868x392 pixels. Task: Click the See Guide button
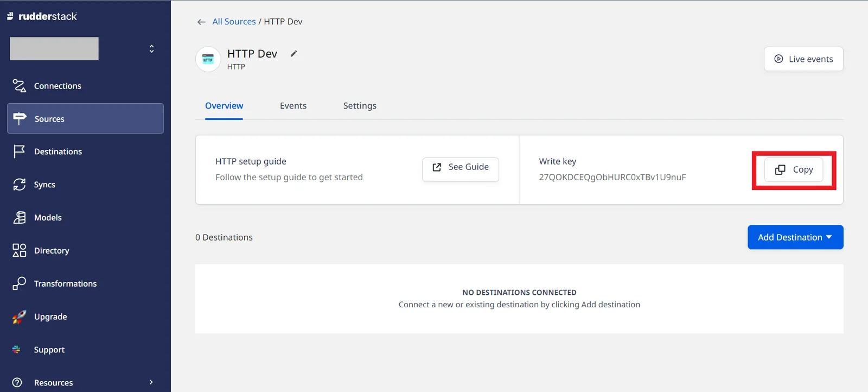461,169
